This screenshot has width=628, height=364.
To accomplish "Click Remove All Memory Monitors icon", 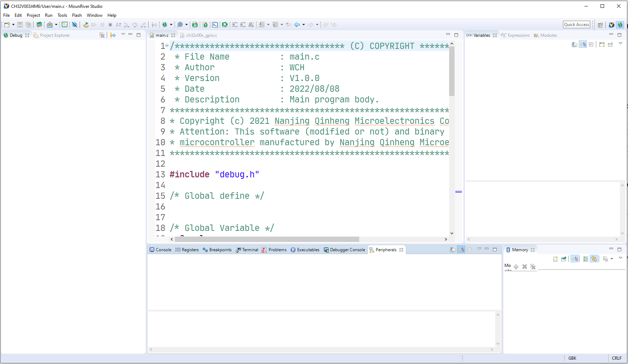I will click(x=533, y=267).
